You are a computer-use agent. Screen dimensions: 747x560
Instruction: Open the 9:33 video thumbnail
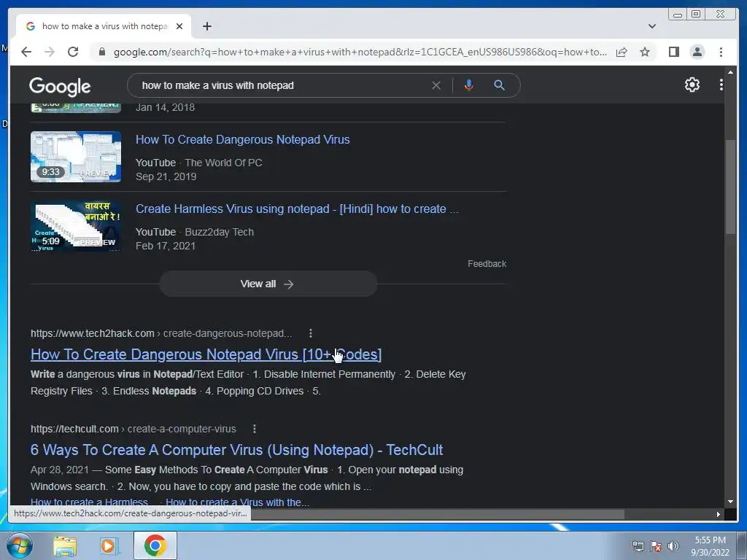click(76, 157)
